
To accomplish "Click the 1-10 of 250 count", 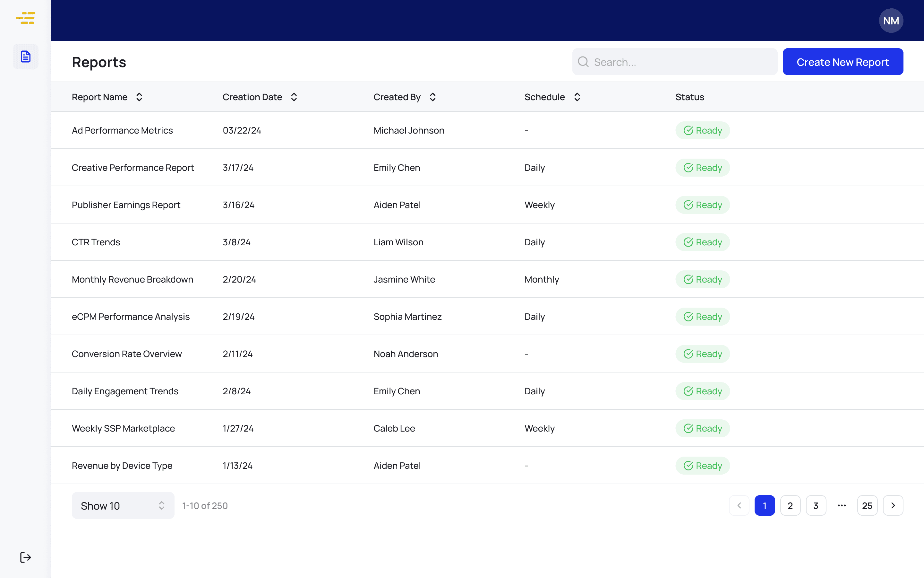I will pos(205,505).
